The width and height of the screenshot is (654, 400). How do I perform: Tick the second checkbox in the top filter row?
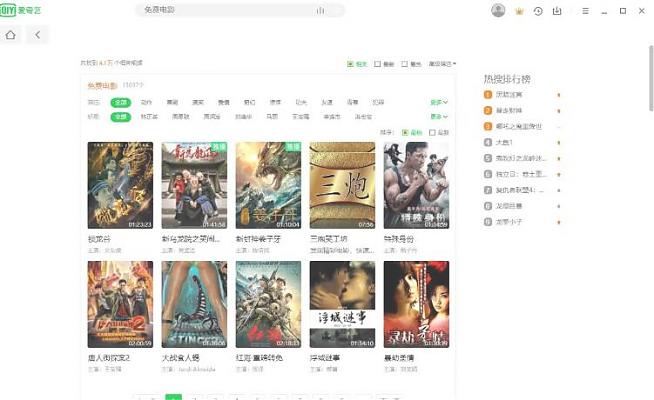[377, 64]
